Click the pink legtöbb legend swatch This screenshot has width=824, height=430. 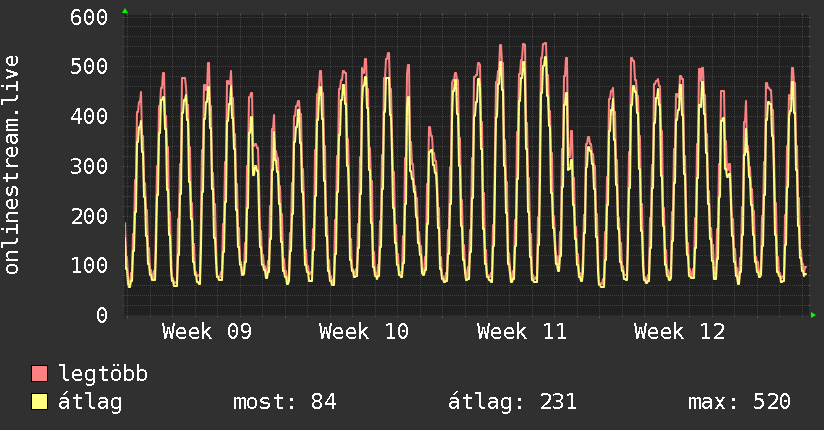[x=39, y=373]
